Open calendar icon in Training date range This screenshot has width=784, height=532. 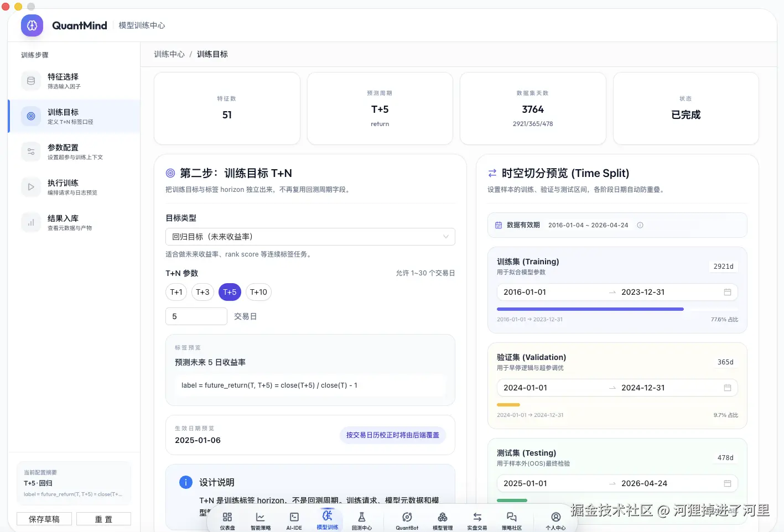click(728, 292)
